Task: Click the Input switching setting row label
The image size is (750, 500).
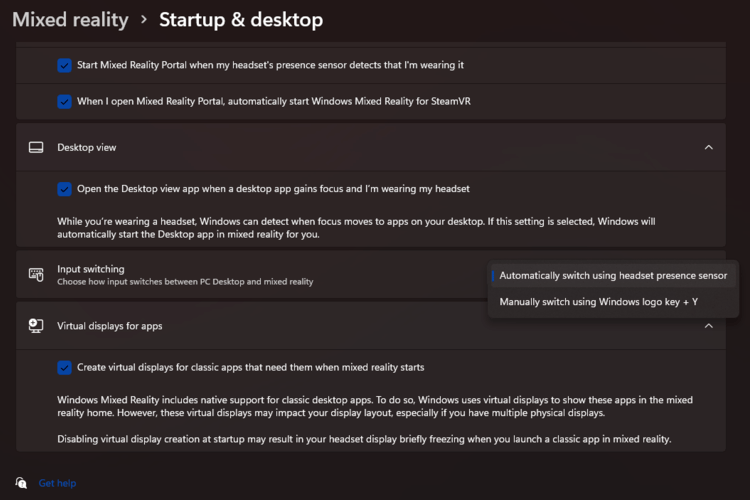Action: pos(91,269)
